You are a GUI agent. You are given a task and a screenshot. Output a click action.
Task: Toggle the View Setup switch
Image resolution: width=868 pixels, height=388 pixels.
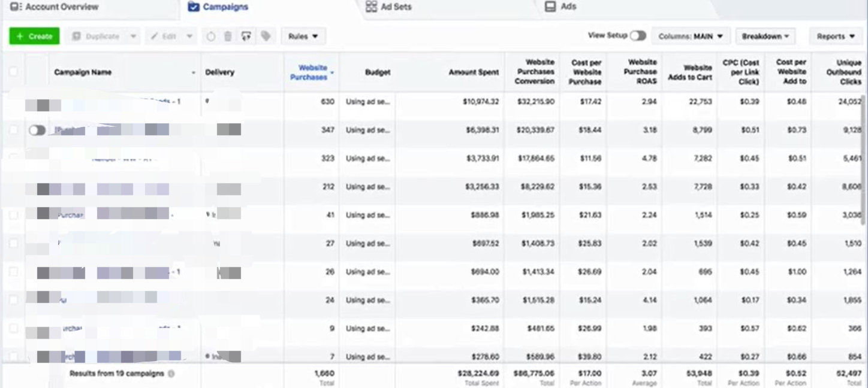pyautogui.click(x=638, y=36)
